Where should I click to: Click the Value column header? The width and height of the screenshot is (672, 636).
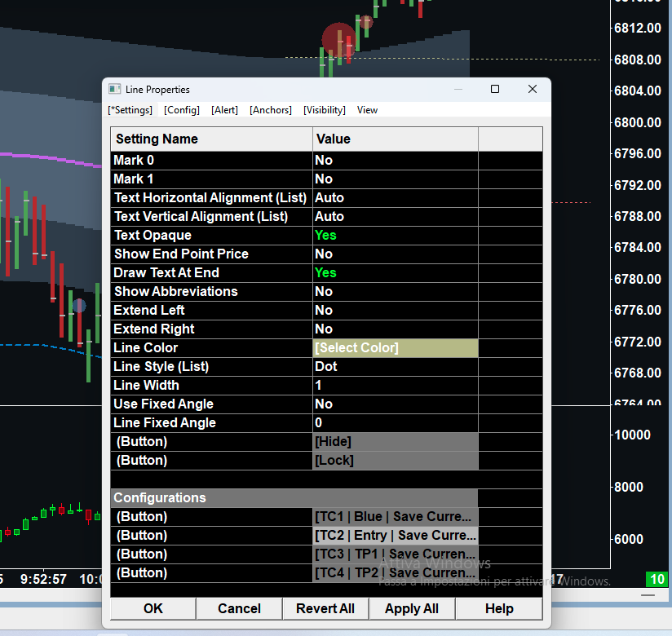pos(396,139)
